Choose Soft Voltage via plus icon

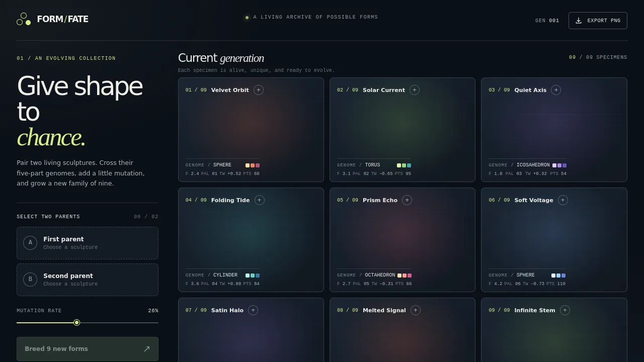click(563, 200)
